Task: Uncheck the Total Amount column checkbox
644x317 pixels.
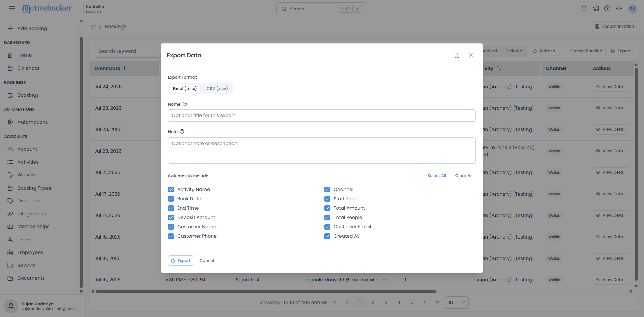Action: pyautogui.click(x=327, y=208)
